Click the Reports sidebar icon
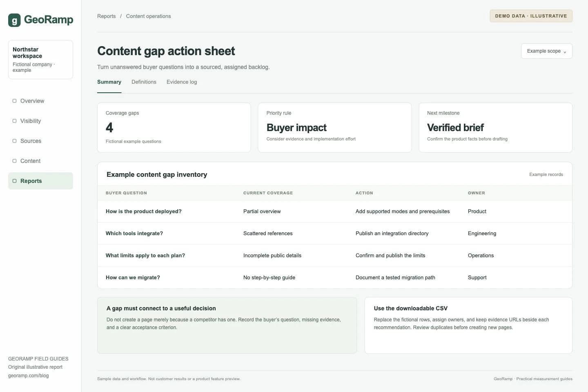588x392 pixels. point(14,181)
